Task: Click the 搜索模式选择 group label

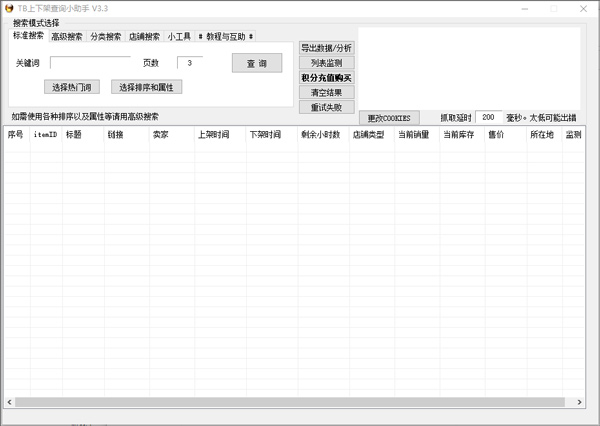Action: pos(36,23)
